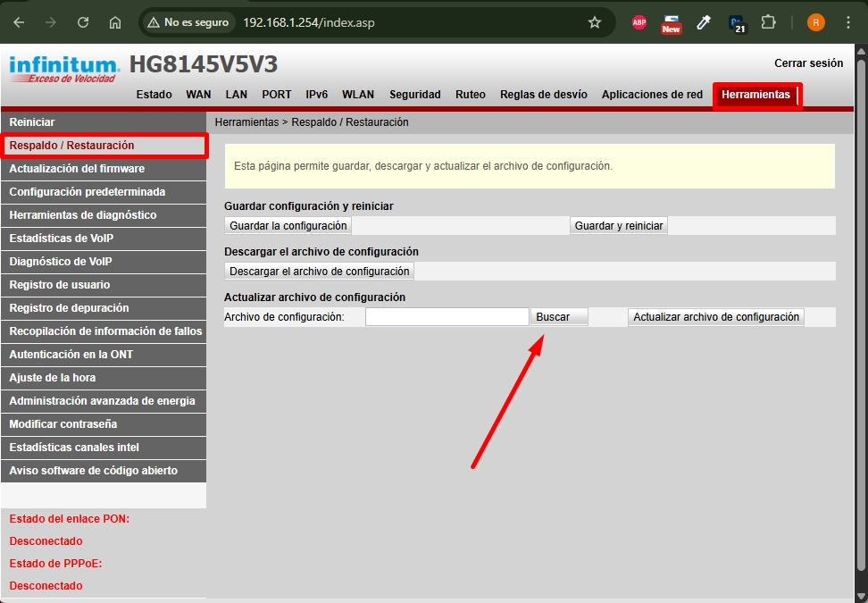868x603 pixels.
Task: Open the browser profile R menu
Action: click(815, 22)
